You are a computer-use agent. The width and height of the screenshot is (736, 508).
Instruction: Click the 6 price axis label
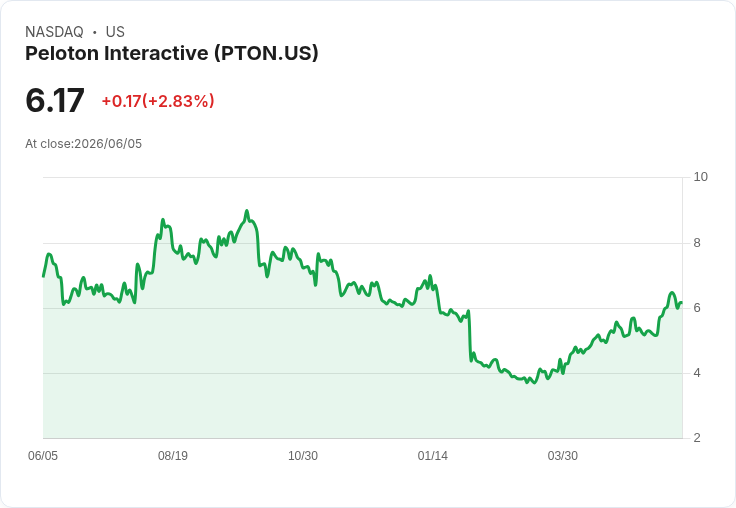coord(697,308)
